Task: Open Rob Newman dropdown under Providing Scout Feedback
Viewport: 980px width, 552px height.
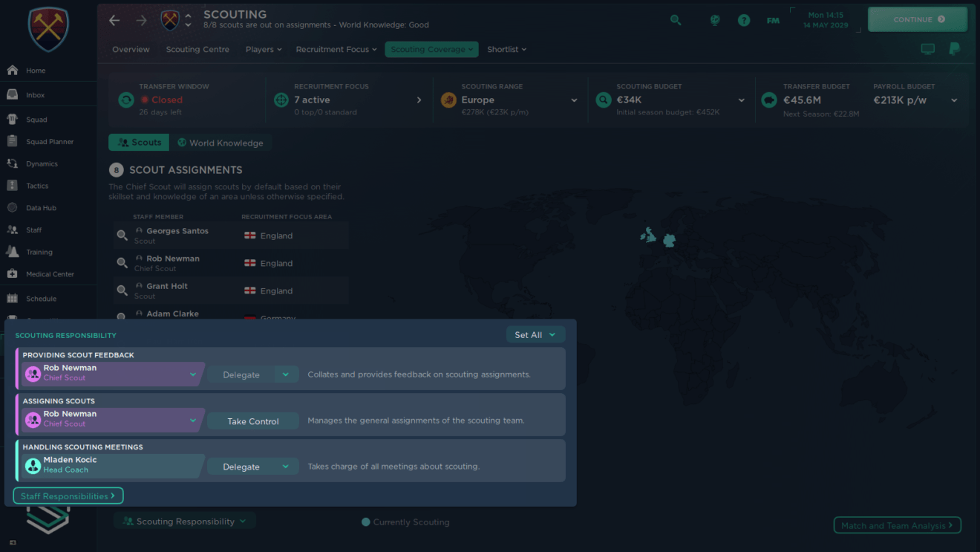Action: (192, 374)
